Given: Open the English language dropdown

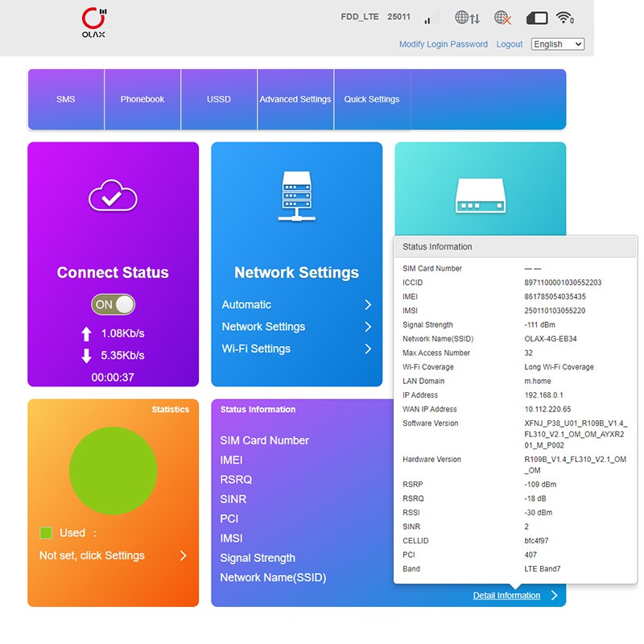Looking at the screenshot, I should (557, 44).
